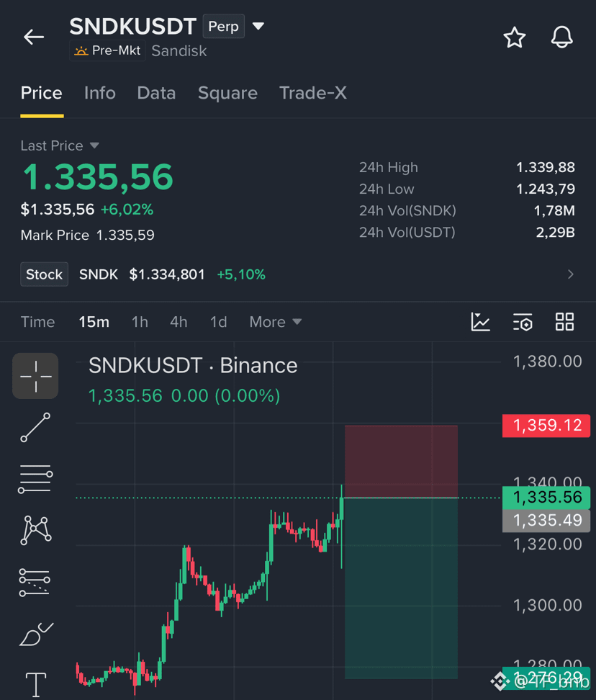Select the XABCD pattern tool
Screen dimensions: 596x700
pos(36,530)
